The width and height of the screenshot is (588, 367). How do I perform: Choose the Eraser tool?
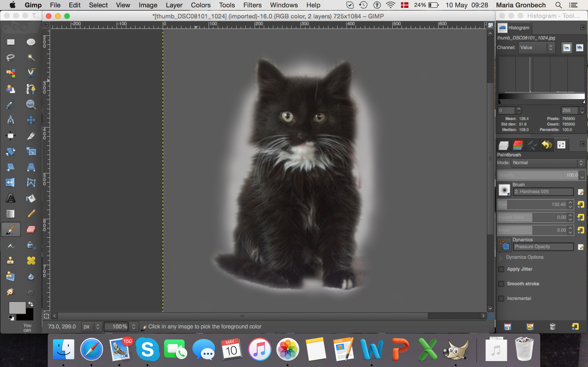31,229
